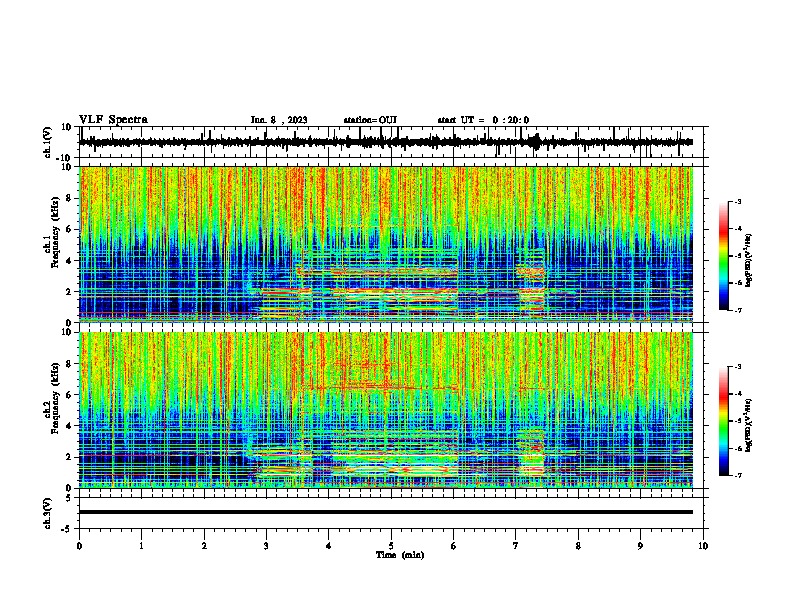The image size is (792, 612).
Task: Click time axis tick label "5"
Action: click(x=391, y=546)
